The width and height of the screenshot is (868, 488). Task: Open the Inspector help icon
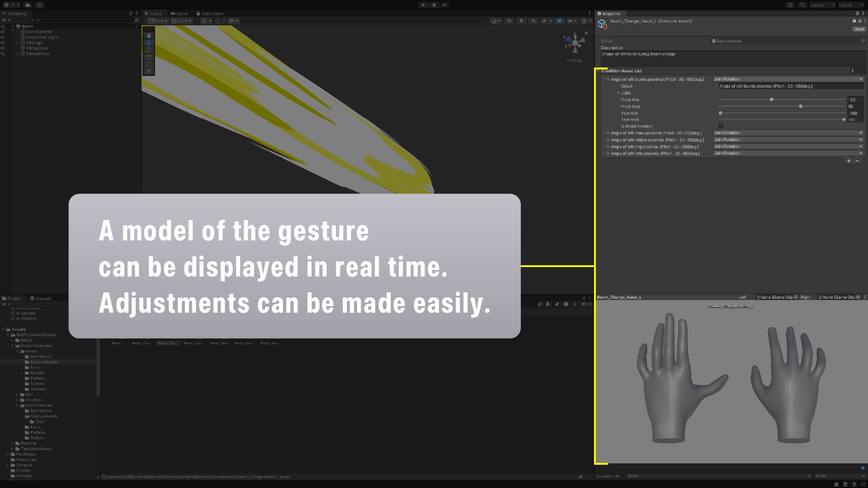pyautogui.click(x=854, y=21)
